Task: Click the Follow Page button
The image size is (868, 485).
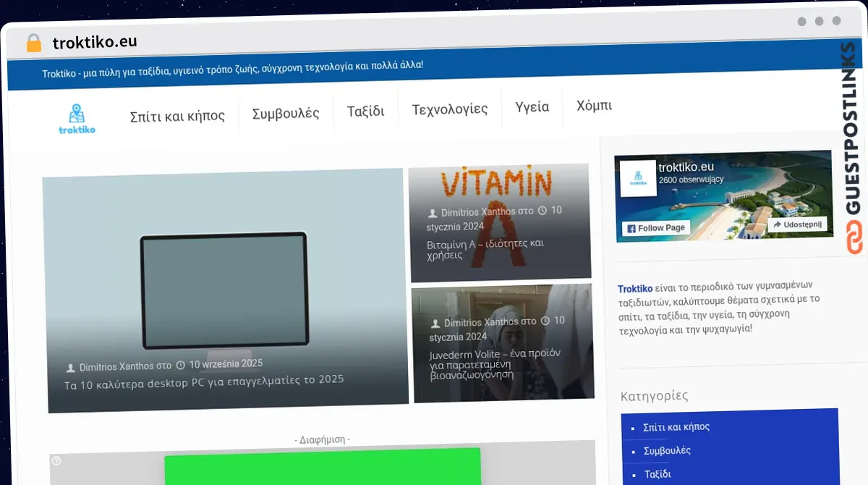Action: pos(656,227)
